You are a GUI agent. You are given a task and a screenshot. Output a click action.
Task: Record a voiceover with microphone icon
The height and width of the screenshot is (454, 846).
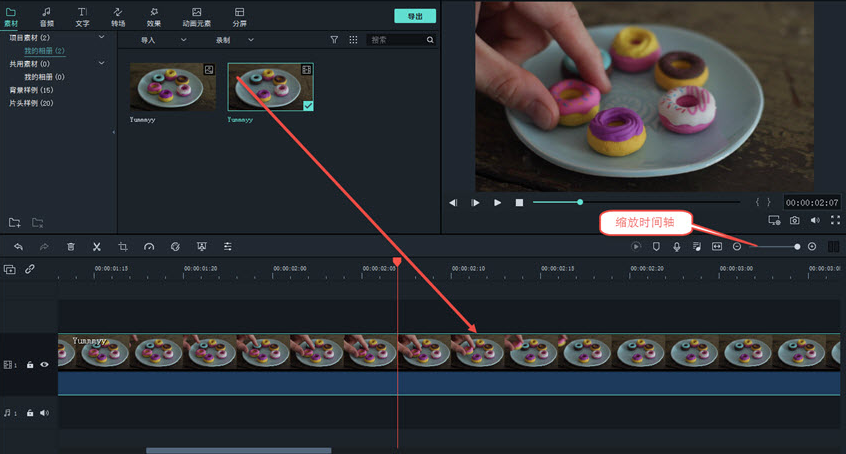[x=677, y=247]
